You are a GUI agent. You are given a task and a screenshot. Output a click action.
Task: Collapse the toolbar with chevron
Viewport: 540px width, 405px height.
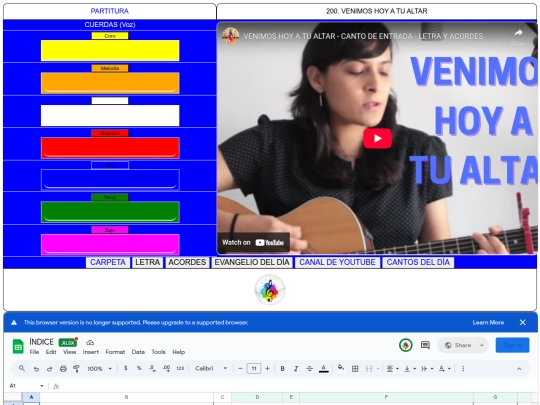[519, 368]
